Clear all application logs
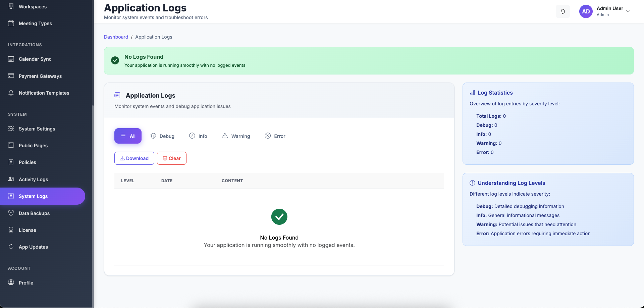The image size is (644, 308). (x=171, y=158)
